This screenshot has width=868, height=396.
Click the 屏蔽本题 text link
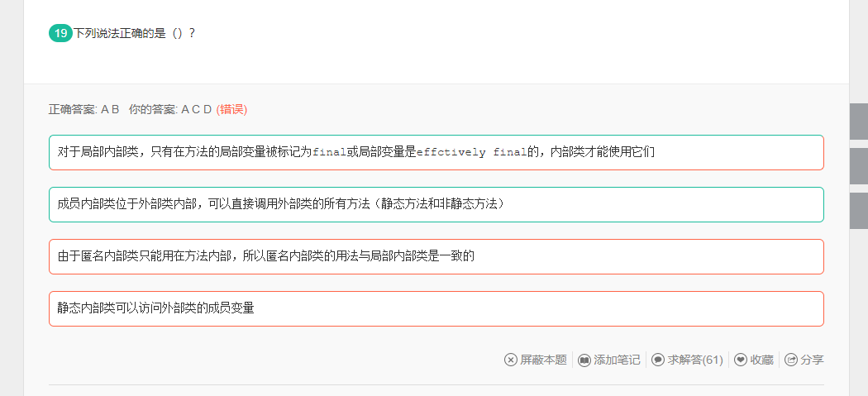point(543,360)
